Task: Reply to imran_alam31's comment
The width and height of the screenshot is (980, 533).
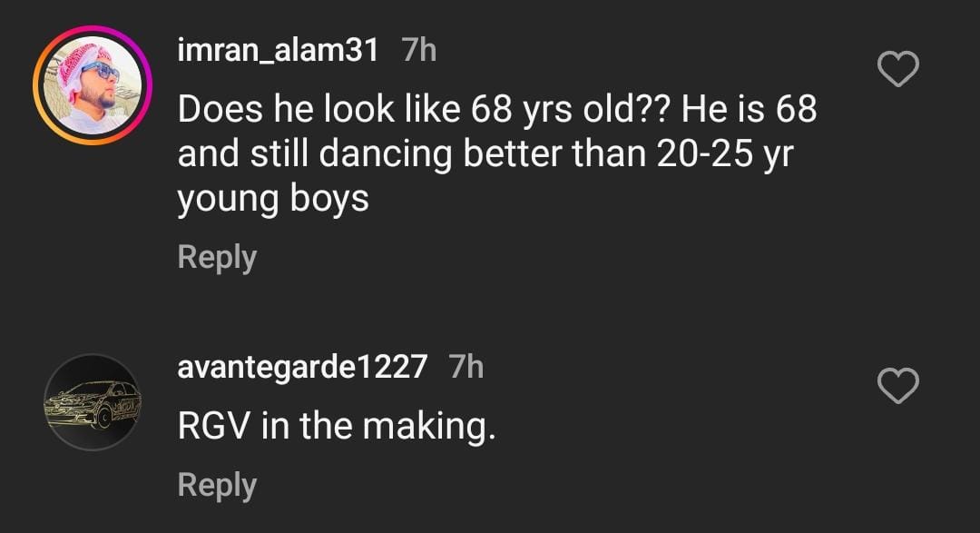Action: (x=217, y=257)
